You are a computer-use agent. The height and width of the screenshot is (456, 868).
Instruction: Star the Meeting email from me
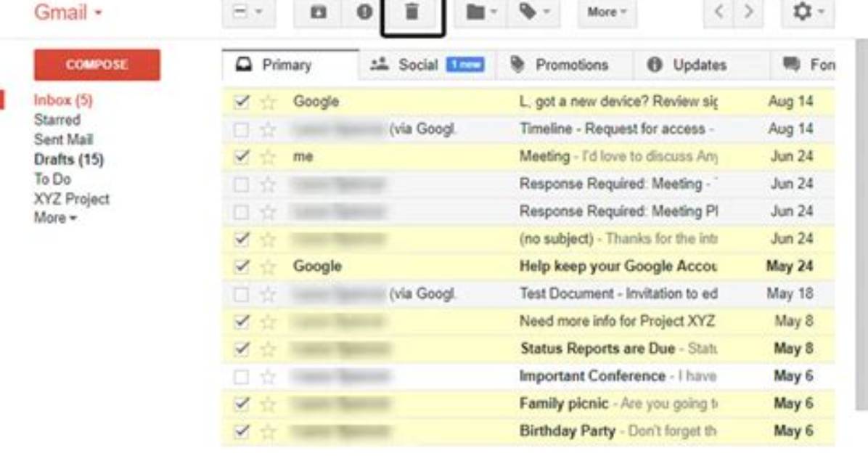tap(269, 157)
